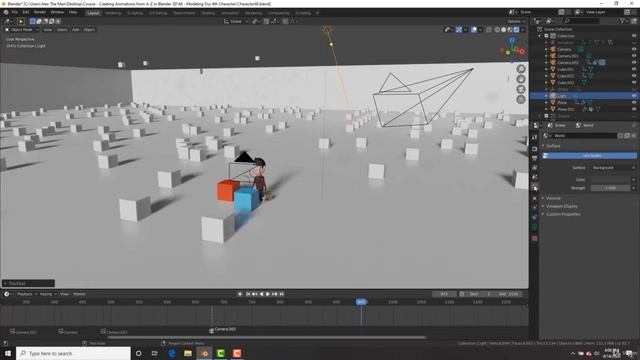
Task: Hide Plane using its eye icon
Action: coord(634,103)
